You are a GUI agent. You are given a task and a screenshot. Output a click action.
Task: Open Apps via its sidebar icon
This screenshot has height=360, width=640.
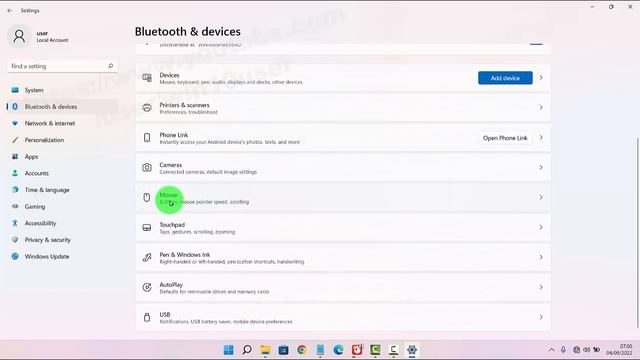click(15, 156)
